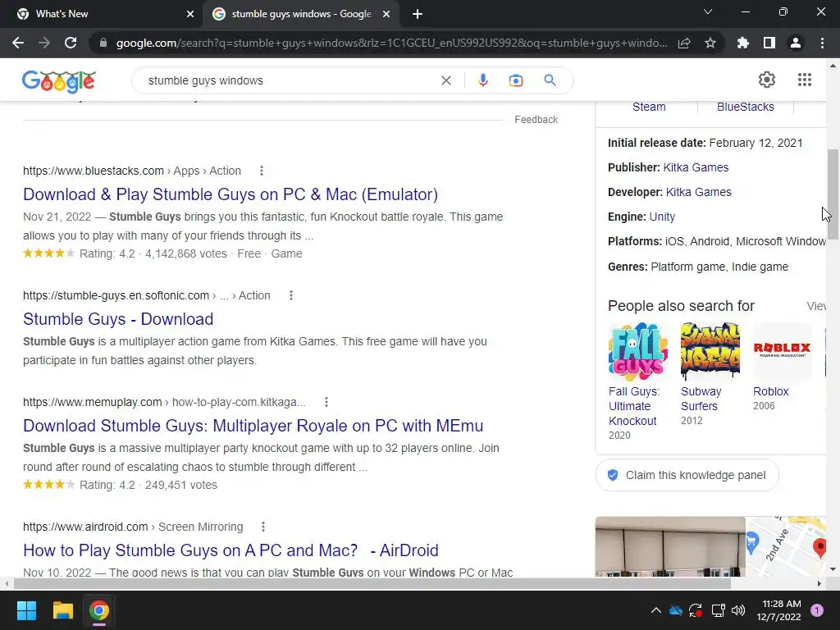Viewport: 840px width, 630px height.
Task: Clear the search box text
Action: pyautogui.click(x=445, y=80)
